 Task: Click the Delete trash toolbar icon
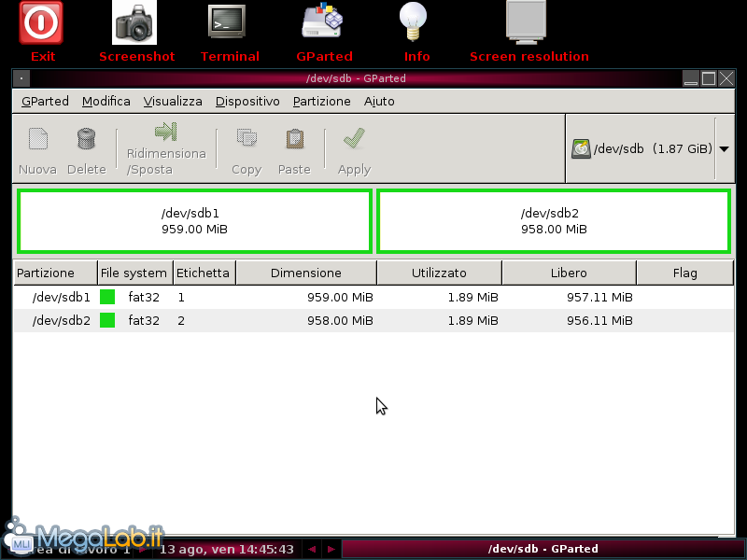[86, 138]
